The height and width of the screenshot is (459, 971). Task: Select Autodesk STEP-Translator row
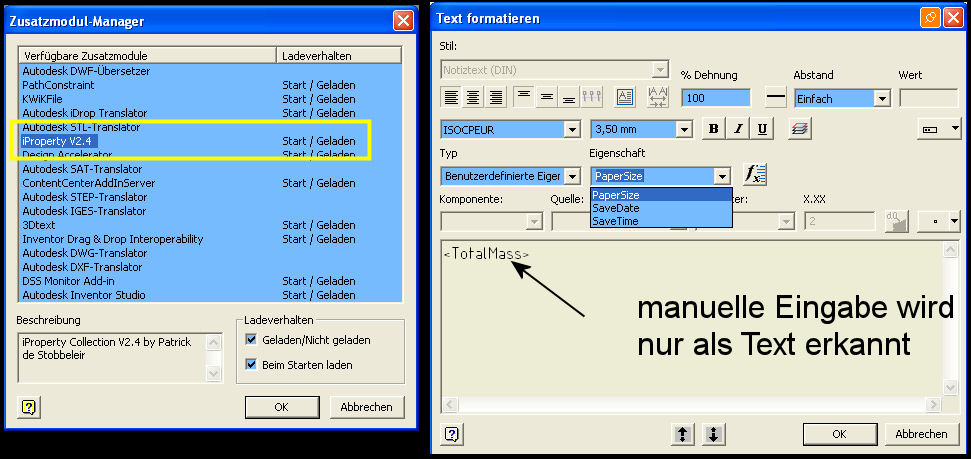click(x=211, y=197)
